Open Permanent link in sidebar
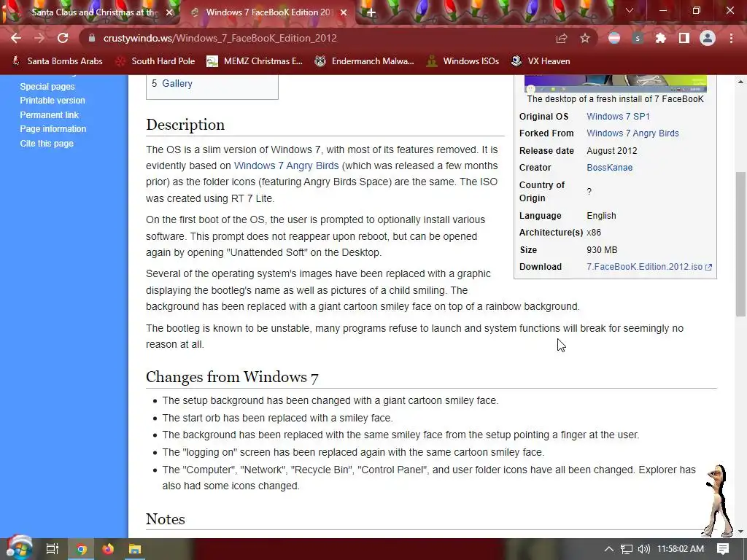Image resolution: width=747 pixels, height=560 pixels. pyautogui.click(x=49, y=114)
